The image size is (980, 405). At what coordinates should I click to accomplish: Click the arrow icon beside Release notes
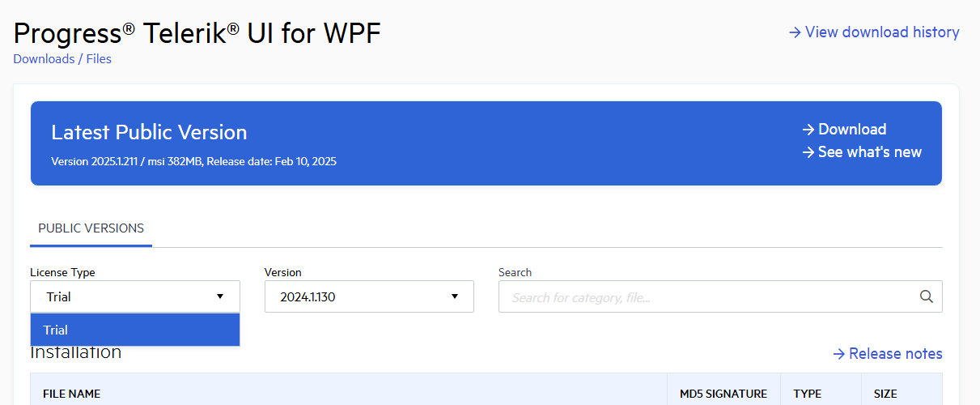839,354
